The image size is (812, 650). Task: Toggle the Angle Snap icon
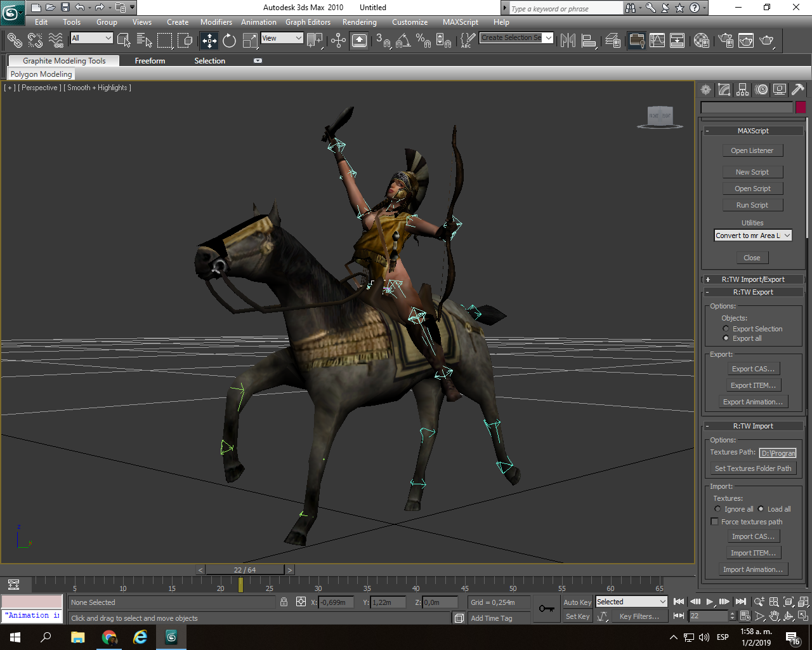pyautogui.click(x=403, y=41)
